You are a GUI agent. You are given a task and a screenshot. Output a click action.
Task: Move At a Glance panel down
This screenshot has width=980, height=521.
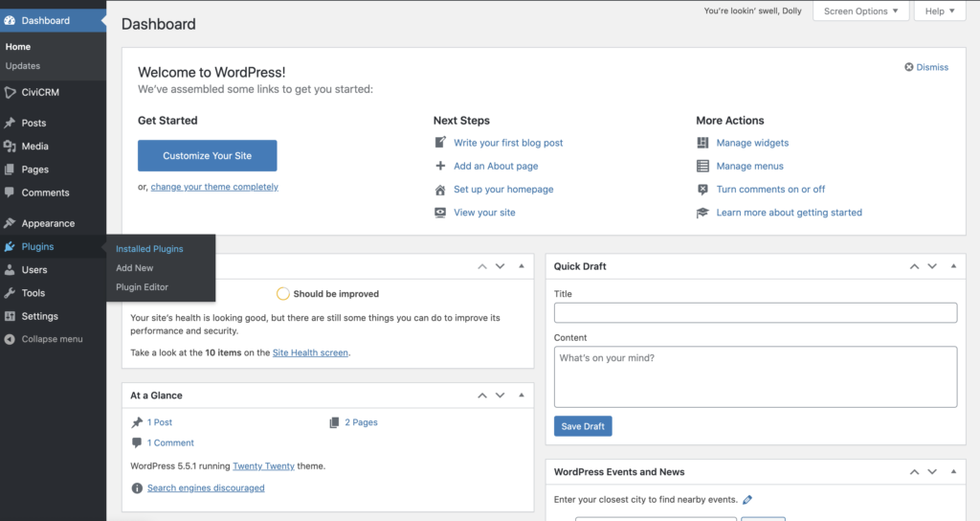point(500,396)
